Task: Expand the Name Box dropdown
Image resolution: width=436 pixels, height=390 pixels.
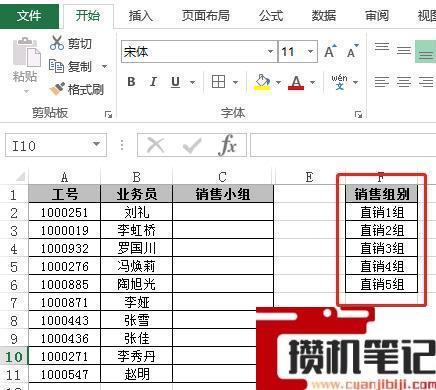Action: 96,144
